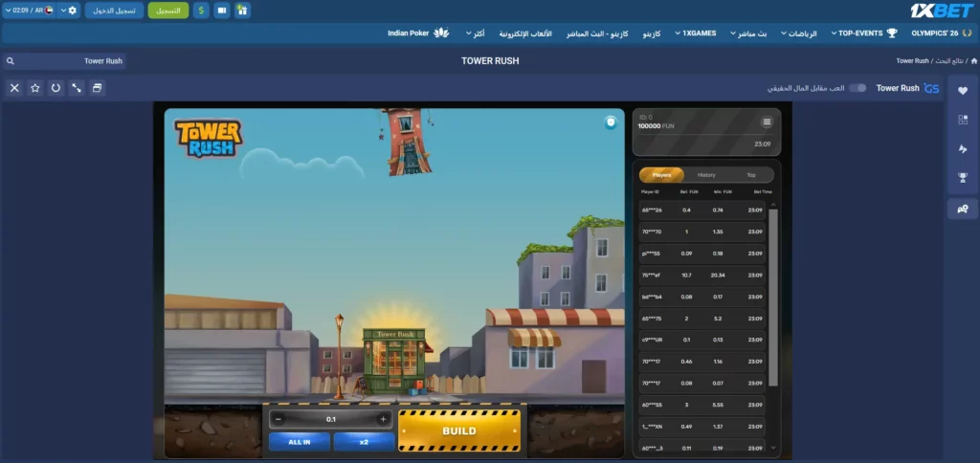980x463 pixels.
Task: Click the heart favorites icon in sidebar
Action: 963,91
